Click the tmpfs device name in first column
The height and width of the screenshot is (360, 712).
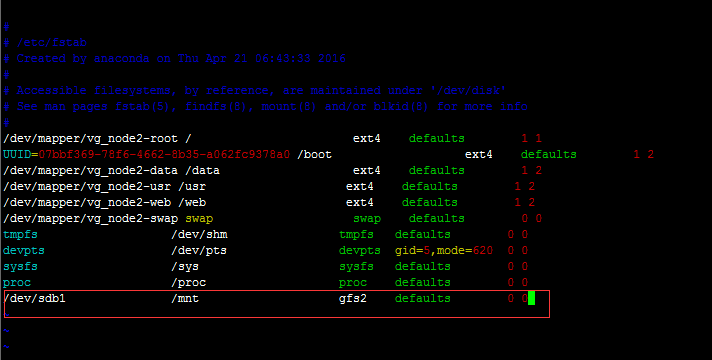pos(20,234)
